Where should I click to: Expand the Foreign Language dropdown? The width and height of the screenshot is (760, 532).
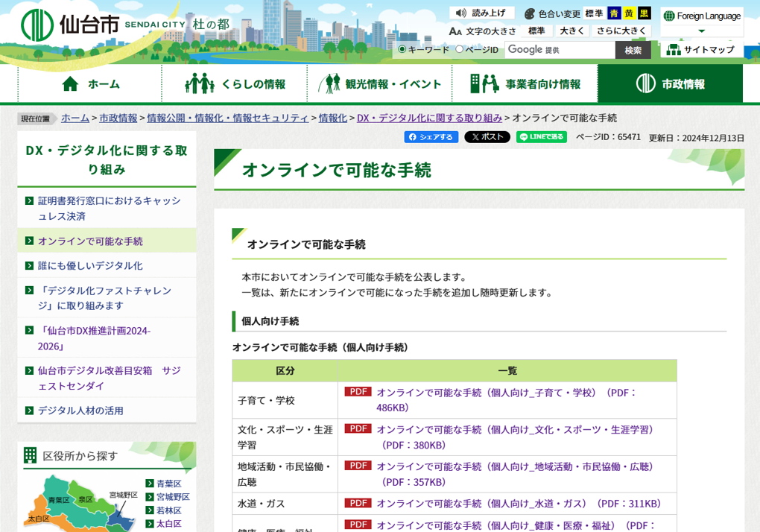(701, 31)
